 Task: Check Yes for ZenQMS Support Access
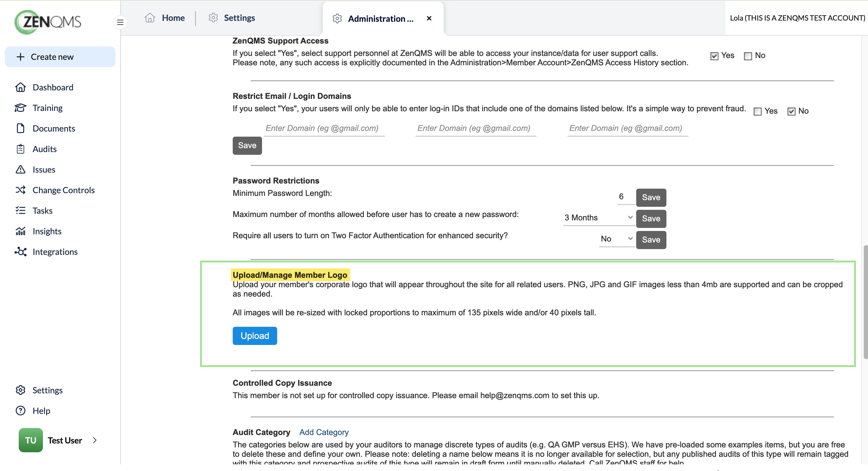pyautogui.click(x=714, y=56)
